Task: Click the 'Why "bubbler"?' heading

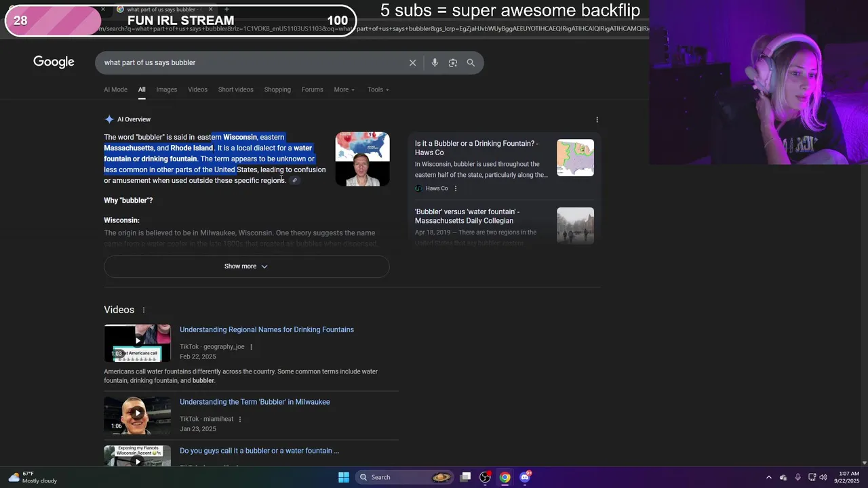Action: 128,201
